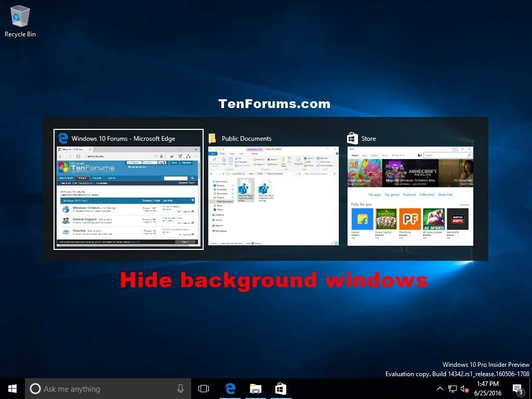
Task: Show hidden system tray icons
Action: tap(440, 389)
